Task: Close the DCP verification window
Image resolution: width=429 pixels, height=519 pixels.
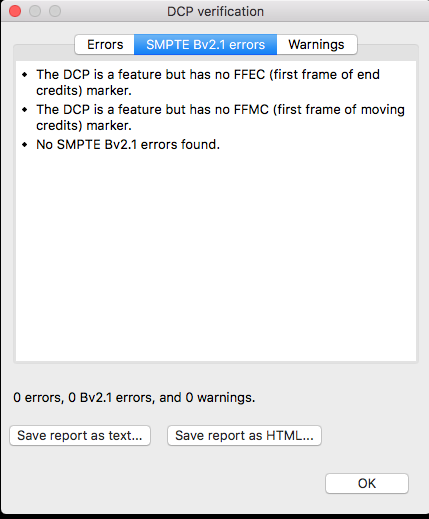Action: coord(15,11)
